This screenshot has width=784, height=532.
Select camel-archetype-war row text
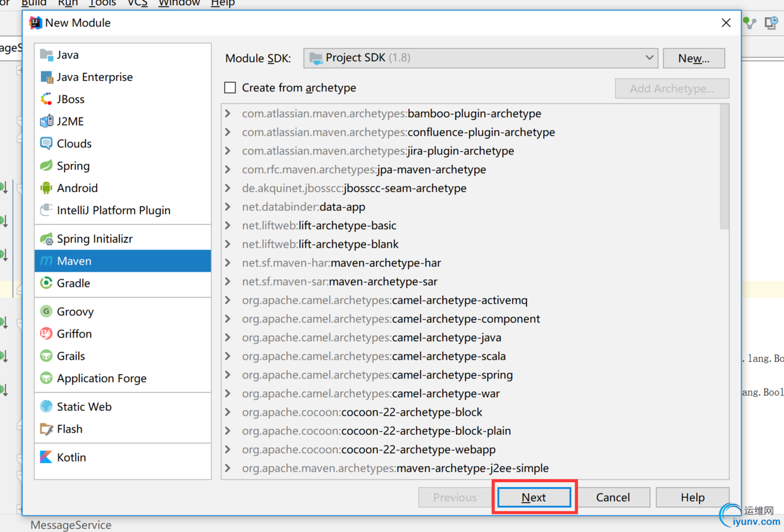pyautogui.click(x=371, y=394)
